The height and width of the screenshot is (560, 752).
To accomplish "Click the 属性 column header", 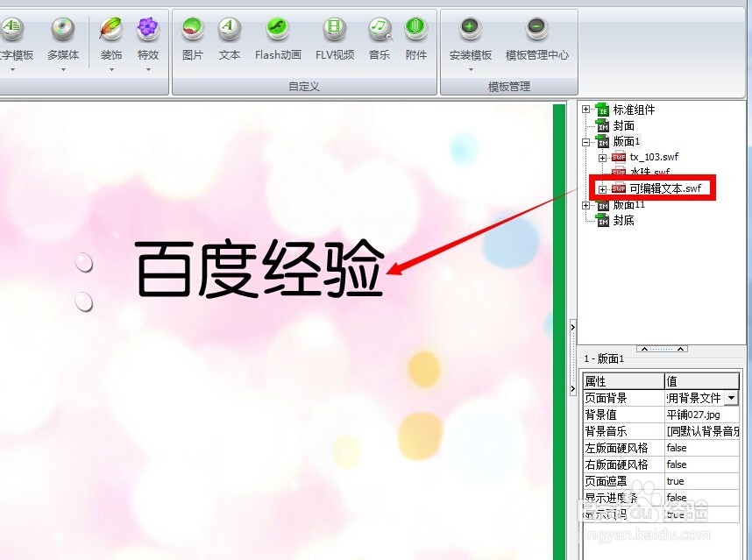I will pos(623,381).
